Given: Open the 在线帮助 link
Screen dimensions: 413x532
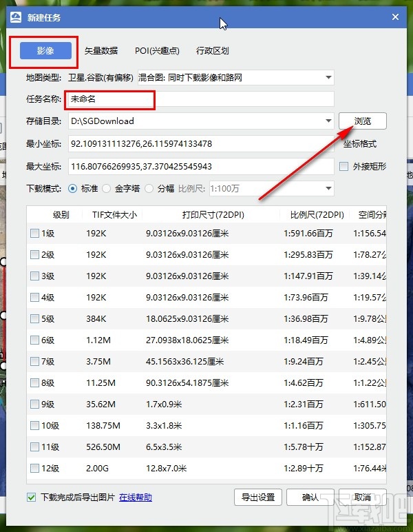Looking at the screenshot, I should 136,498.
